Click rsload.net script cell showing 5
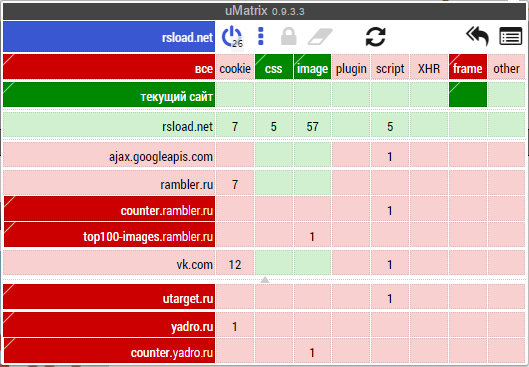 pyautogui.click(x=390, y=125)
